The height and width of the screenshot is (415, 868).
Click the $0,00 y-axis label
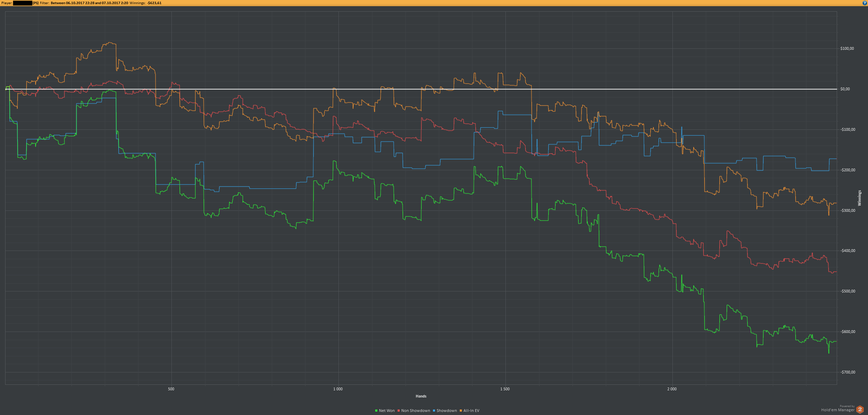pyautogui.click(x=845, y=89)
